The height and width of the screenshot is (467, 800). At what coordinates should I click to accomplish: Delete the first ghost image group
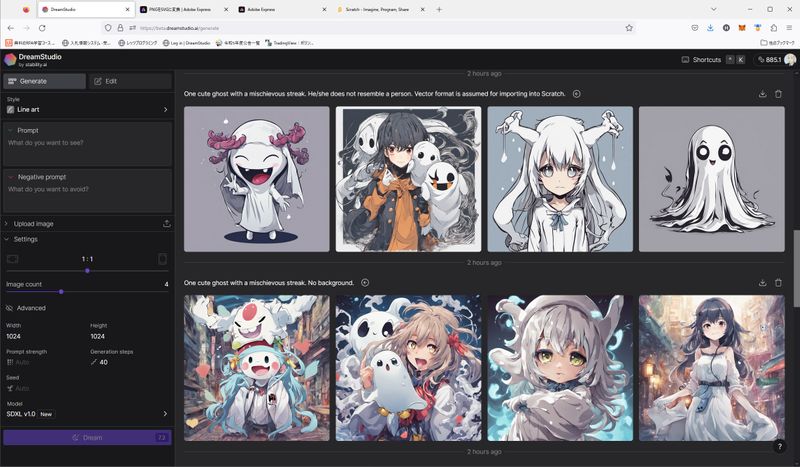click(779, 94)
